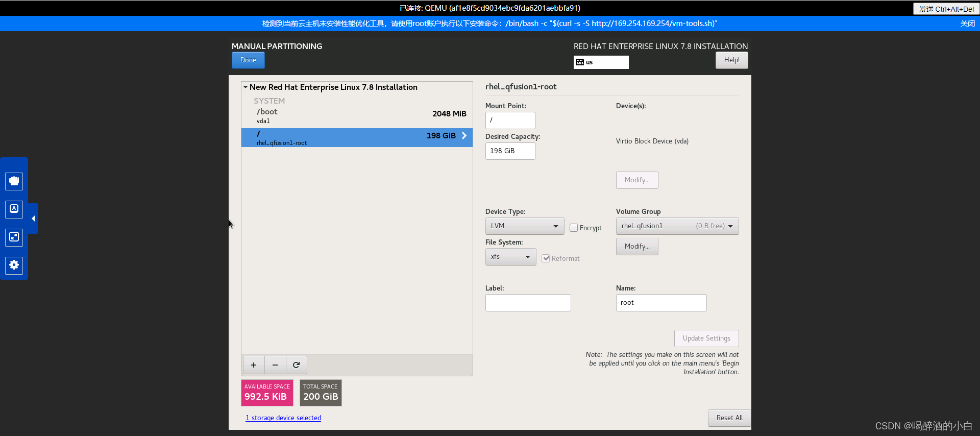Viewport: 980px width, 436px height.
Task: Click the Desired Capacity field showing 198 GiB
Action: (510, 151)
